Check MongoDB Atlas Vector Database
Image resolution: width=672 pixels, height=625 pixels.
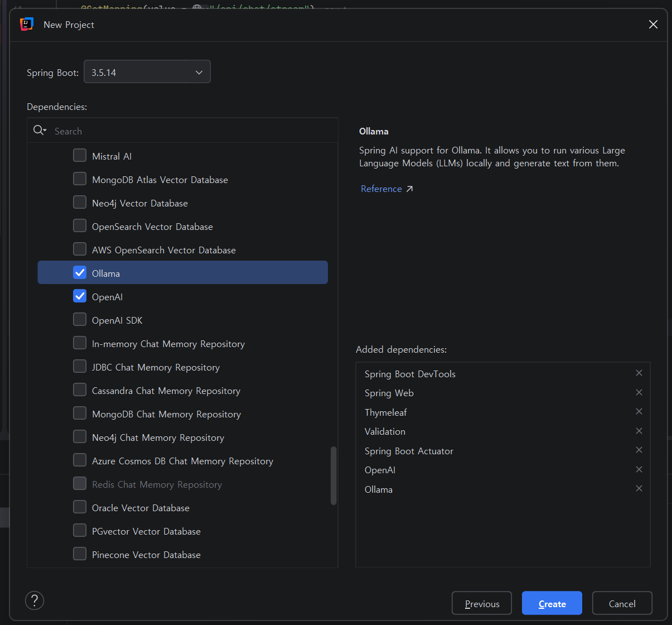click(x=80, y=179)
